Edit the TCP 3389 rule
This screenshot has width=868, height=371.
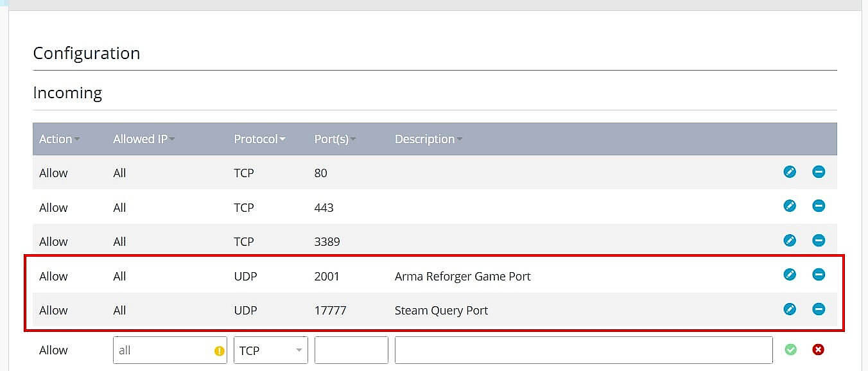tap(790, 241)
